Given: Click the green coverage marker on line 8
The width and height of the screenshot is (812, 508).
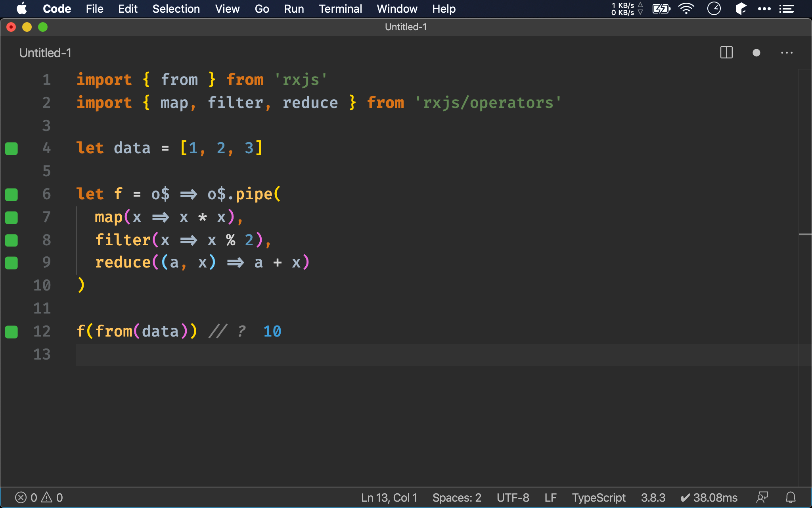Looking at the screenshot, I should [11, 240].
